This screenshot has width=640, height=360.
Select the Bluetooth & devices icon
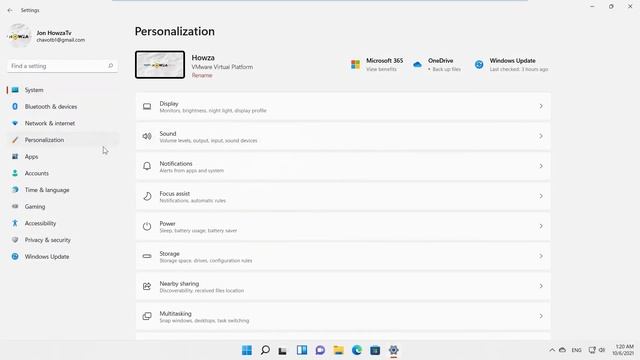[x=15, y=107]
